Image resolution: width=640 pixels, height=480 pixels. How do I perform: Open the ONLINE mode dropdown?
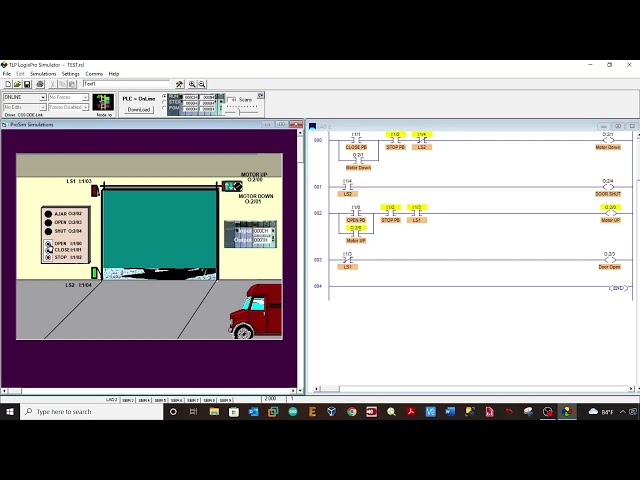(x=24, y=97)
